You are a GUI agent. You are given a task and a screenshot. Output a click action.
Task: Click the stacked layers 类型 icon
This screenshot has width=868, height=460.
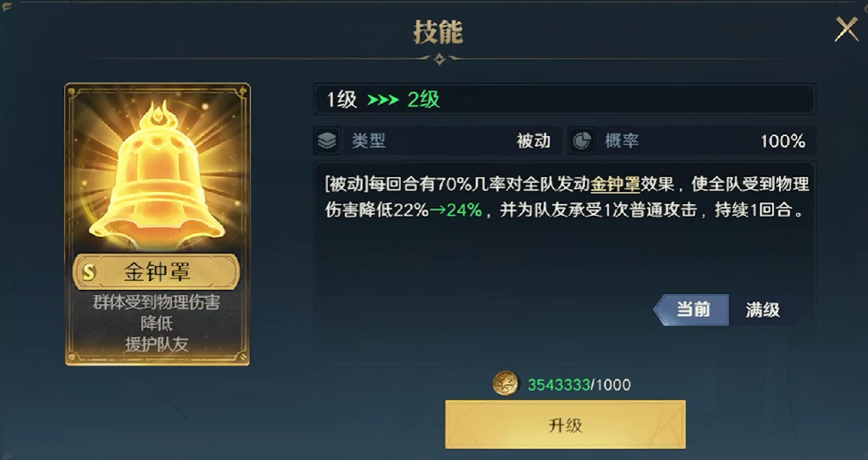pos(327,141)
